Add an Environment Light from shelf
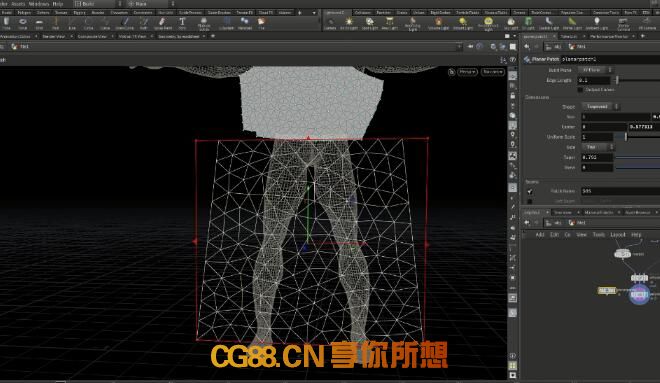 click(488, 24)
